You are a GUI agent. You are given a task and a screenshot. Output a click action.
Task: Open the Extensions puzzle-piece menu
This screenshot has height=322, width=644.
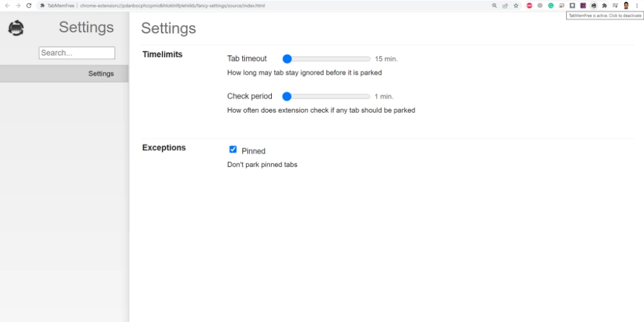[604, 6]
